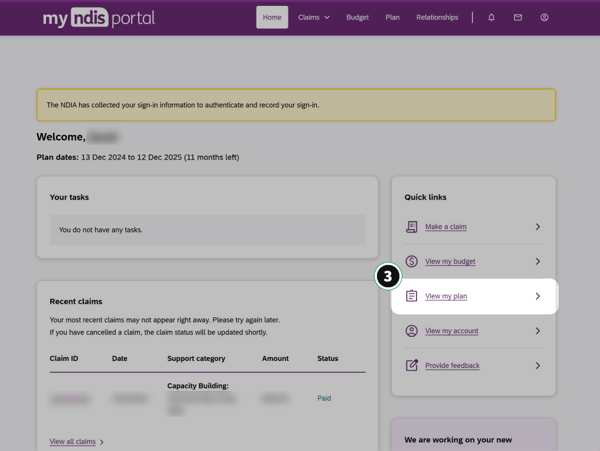The height and width of the screenshot is (451, 600).
Task: Follow the View my plan link
Action: [446, 296]
